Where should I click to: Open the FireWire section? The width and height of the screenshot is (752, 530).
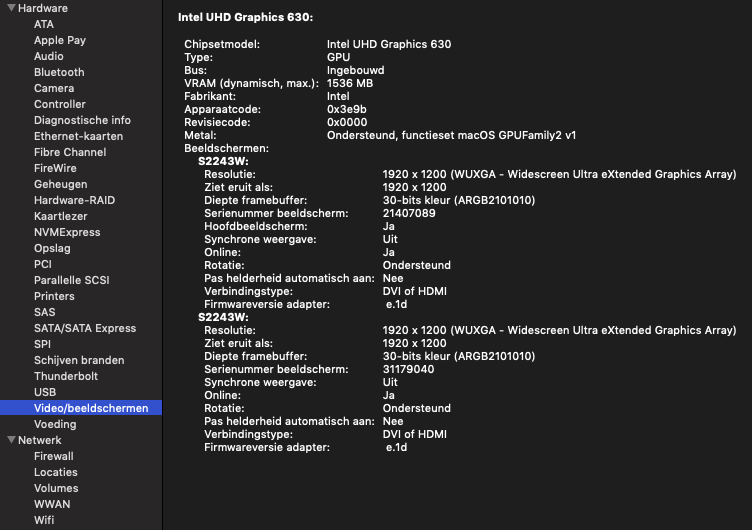pos(55,168)
